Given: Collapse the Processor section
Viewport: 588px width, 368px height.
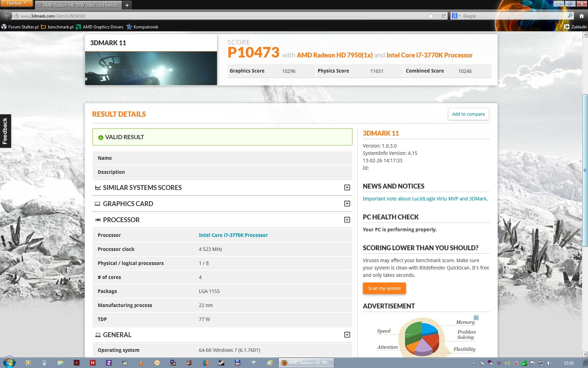Looking at the screenshot, I should pos(347,220).
